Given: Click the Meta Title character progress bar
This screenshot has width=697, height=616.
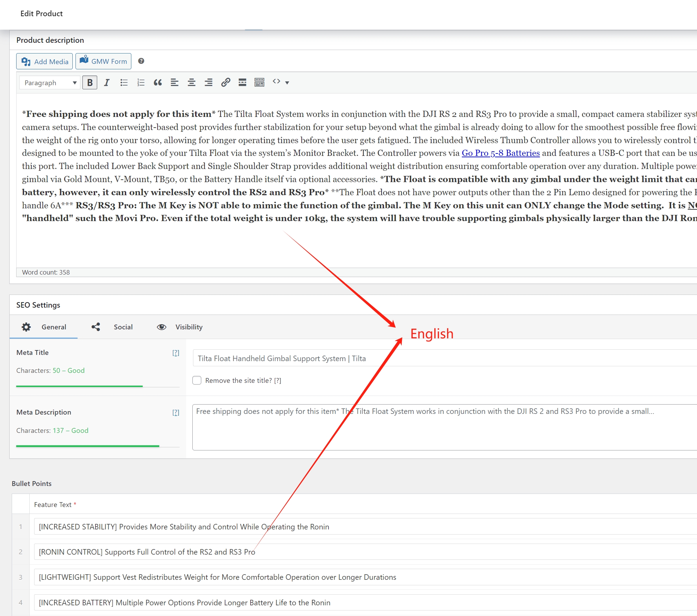Looking at the screenshot, I should click(x=98, y=386).
